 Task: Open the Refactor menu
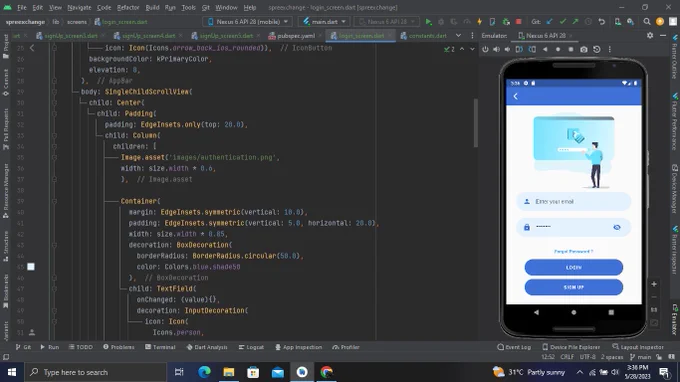[x=128, y=7]
